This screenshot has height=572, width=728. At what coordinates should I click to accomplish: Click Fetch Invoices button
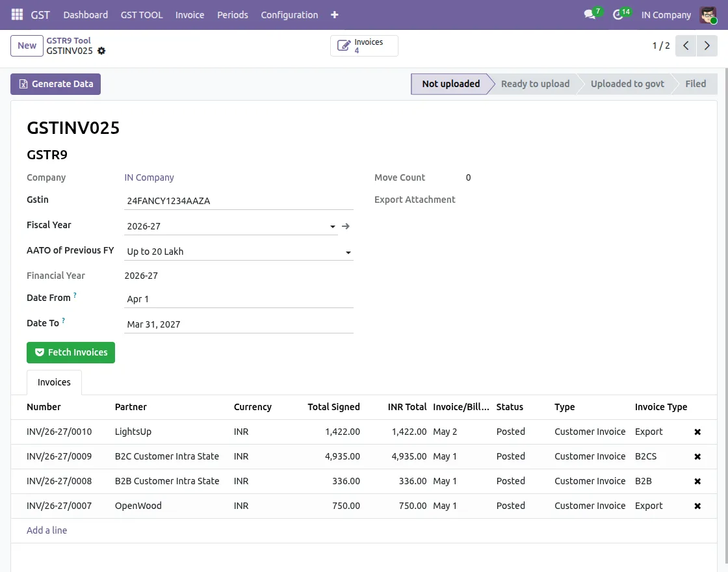(x=71, y=352)
